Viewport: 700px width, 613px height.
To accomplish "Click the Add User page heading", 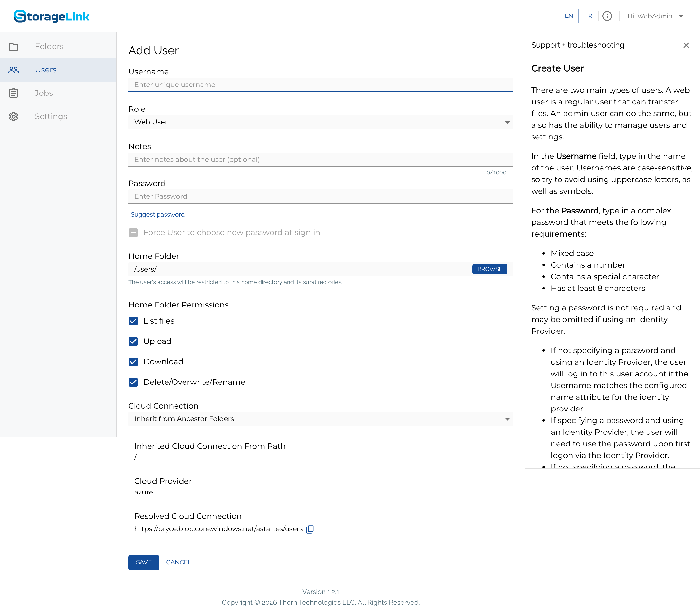I will click(x=154, y=51).
